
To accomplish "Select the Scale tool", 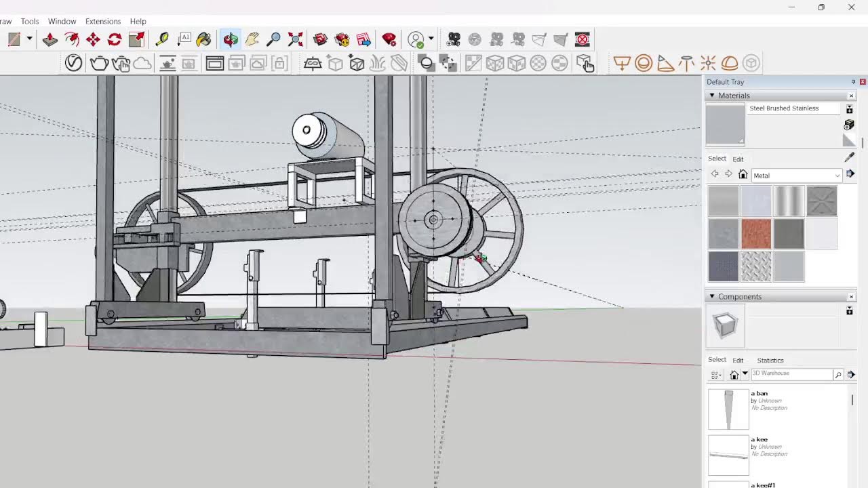I will [x=136, y=39].
